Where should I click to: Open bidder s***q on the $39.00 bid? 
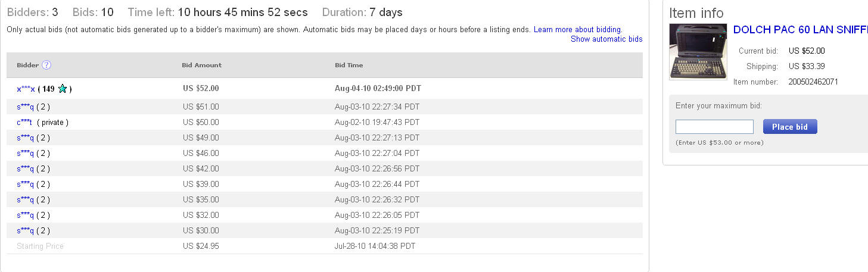tap(26, 184)
